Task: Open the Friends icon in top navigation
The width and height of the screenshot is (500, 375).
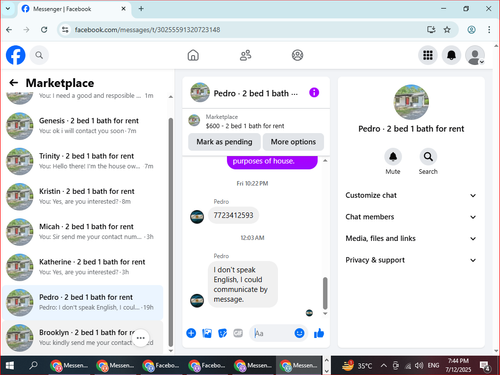Action: coord(245,55)
